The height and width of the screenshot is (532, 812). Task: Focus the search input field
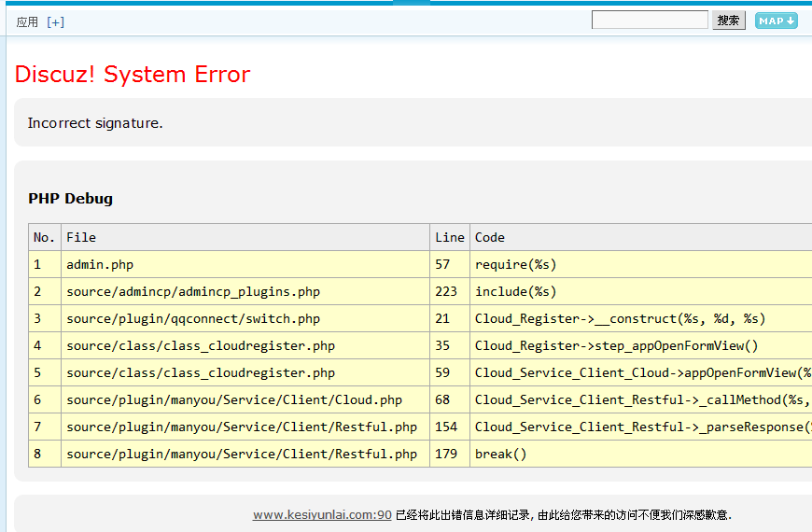coord(650,20)
